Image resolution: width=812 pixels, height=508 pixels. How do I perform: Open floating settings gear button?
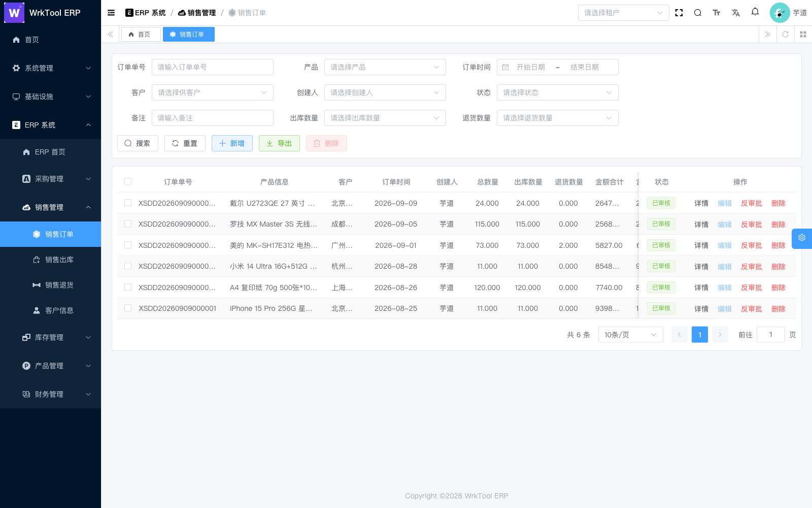click(x=802, y=238)
